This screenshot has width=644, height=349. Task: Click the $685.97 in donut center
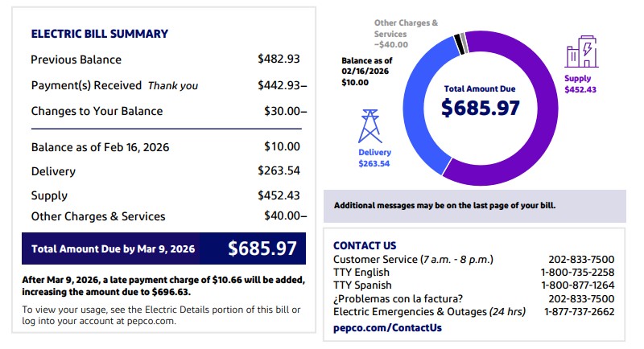tap(481, 108)
